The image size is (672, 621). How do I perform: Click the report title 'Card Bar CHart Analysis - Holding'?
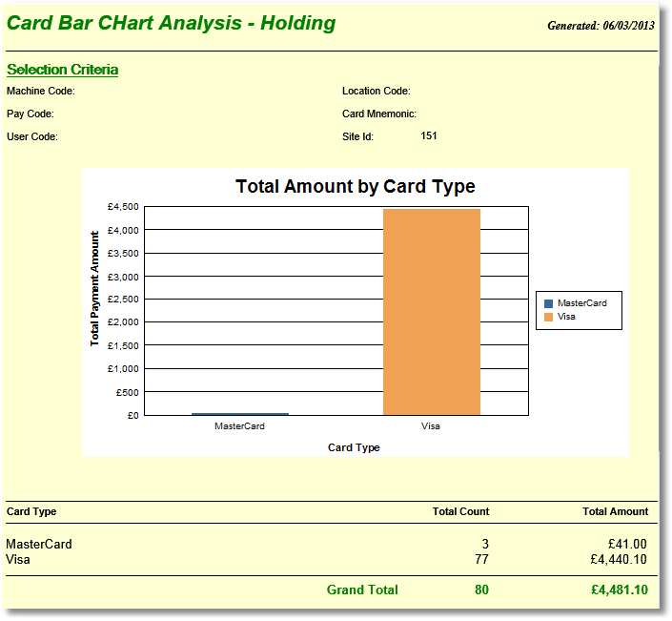[172, 23]
